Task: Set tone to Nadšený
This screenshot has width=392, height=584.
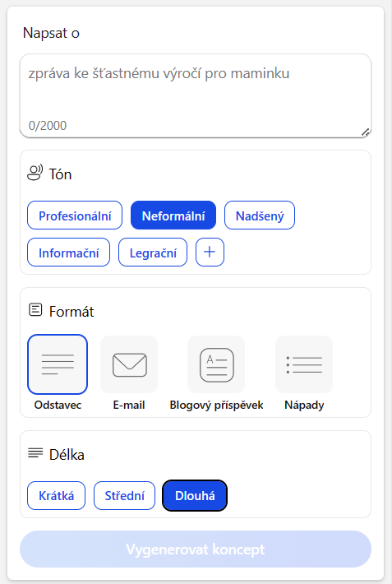Action: [260, 216]
